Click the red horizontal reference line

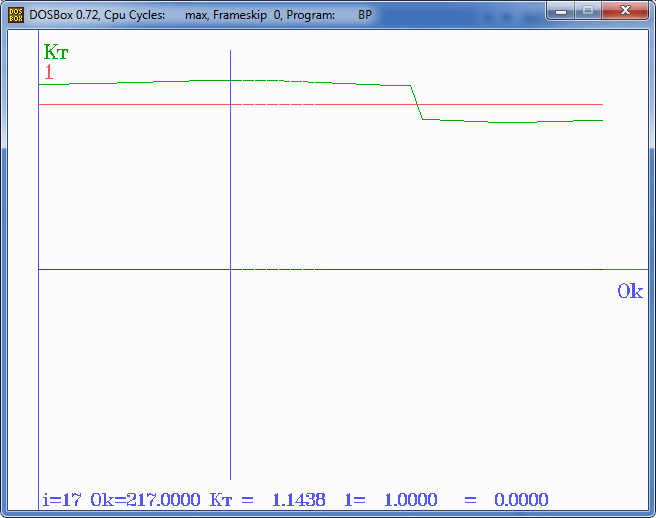pyautogui.click(x=320, y=104)
